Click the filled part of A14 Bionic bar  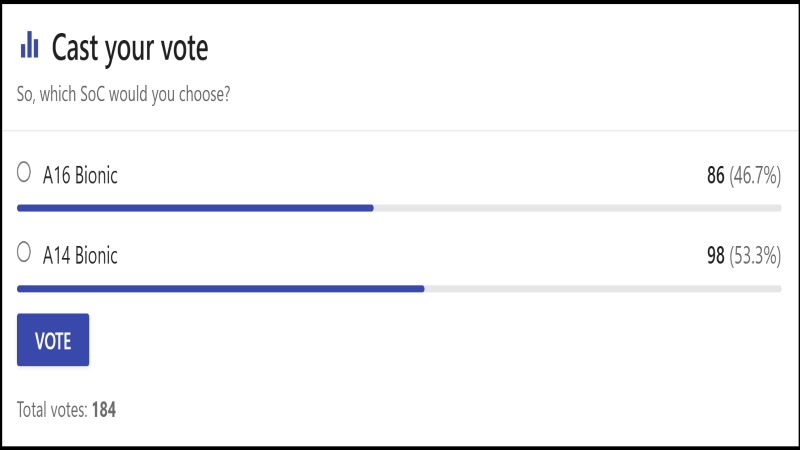point(220,288)
